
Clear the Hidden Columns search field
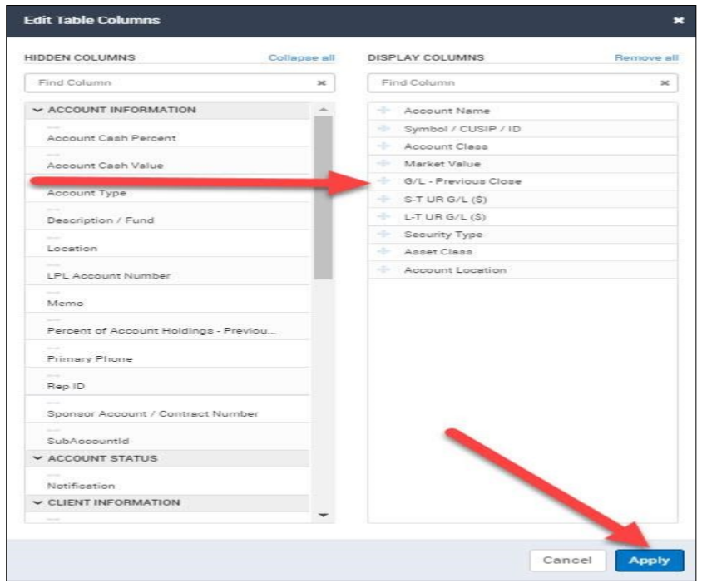tap(321, 83)
